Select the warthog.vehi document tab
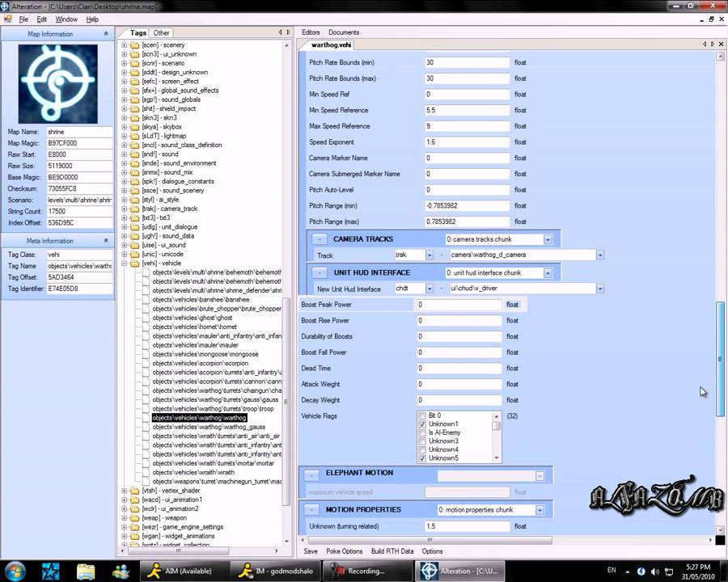 pos(331,44)
